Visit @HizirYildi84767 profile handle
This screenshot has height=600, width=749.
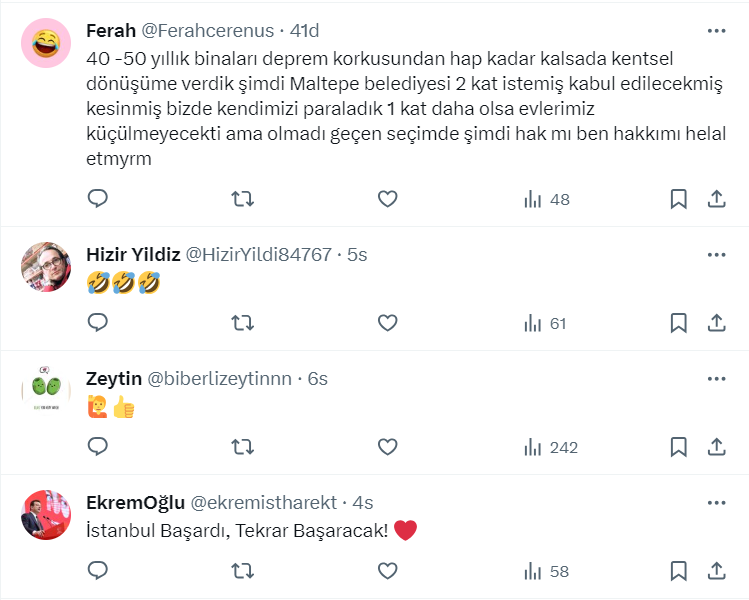259,255
